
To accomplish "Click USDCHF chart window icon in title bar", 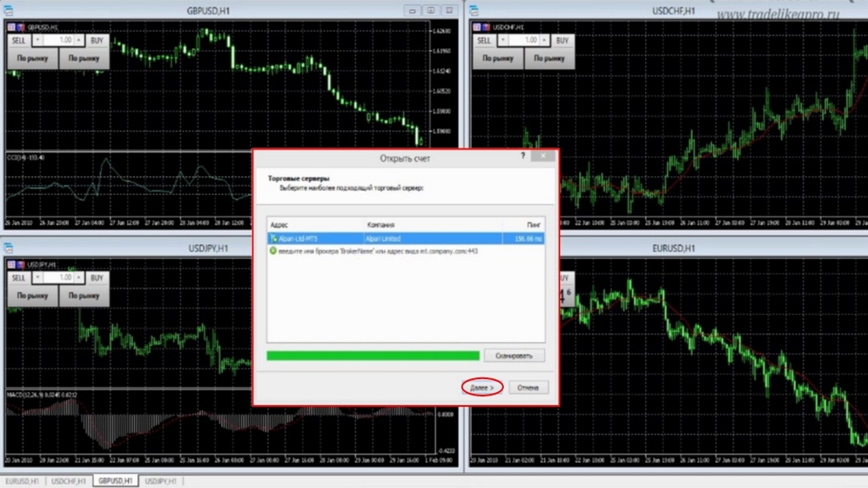I will (474, 11).
